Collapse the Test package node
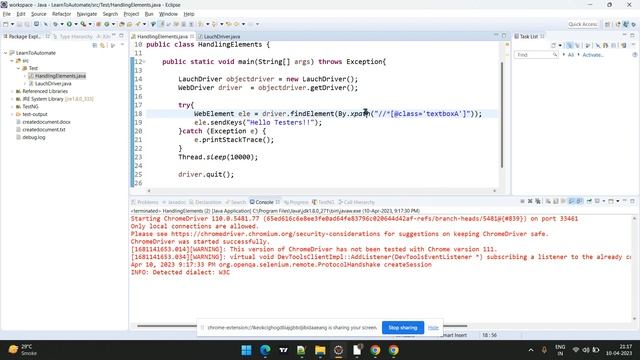This screenshot has width=640, height=360. (18, 68)
